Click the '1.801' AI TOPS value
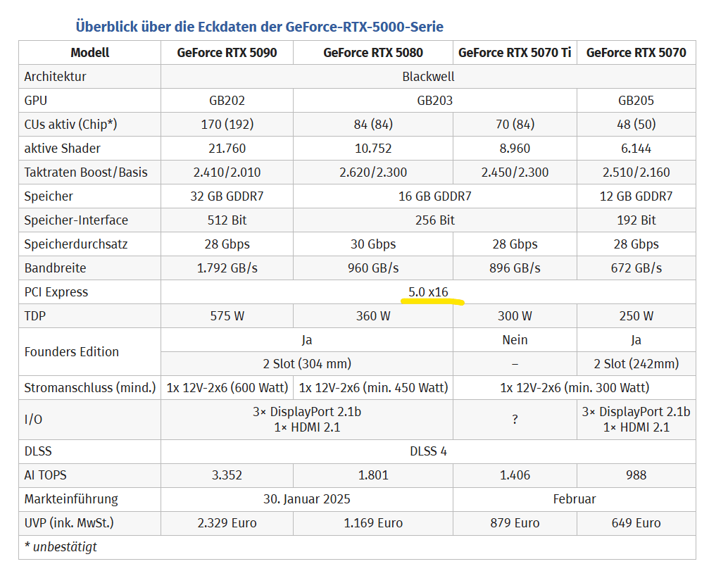Screen dimensions: 728x571 [x=373, y=475]
